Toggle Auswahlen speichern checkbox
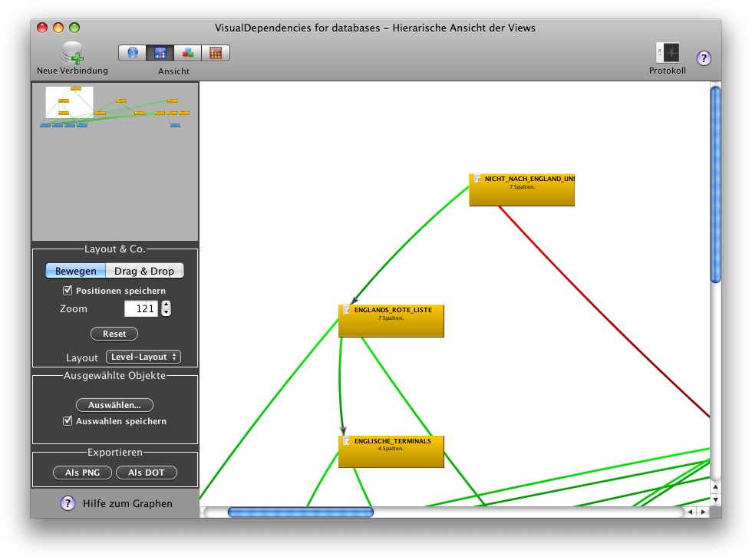Image resolution: width=752 pixels, height=560 pixels. (x=68, y=420)
